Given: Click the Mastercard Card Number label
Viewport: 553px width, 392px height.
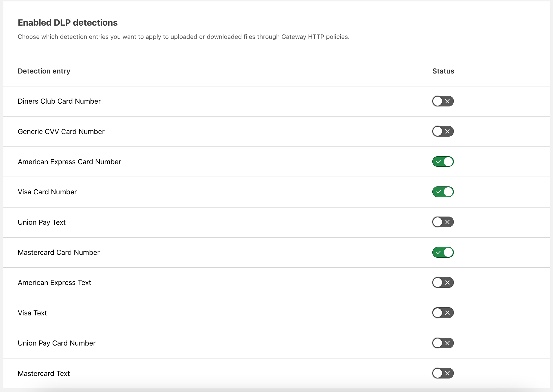Looking at the screenshot, I should coord(59,252).
